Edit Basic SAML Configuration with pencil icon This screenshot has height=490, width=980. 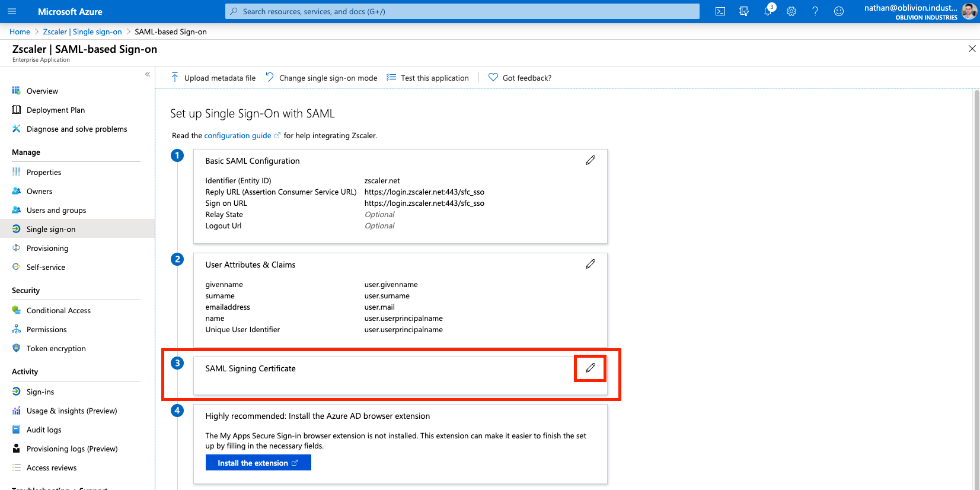(x=590, y=160)
